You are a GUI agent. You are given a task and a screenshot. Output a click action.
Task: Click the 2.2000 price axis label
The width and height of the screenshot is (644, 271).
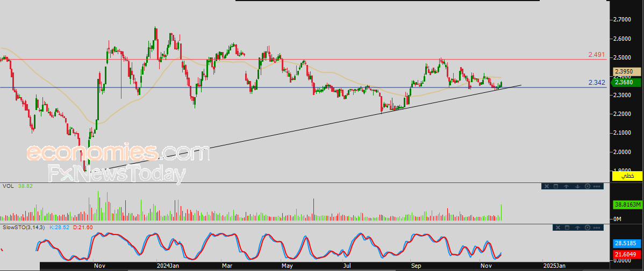(x=622, y=114)
